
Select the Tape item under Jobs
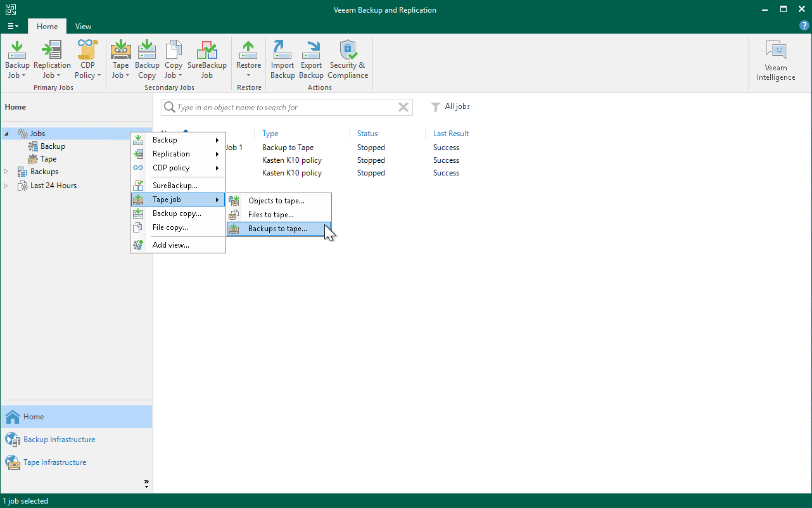pos(48,159)
